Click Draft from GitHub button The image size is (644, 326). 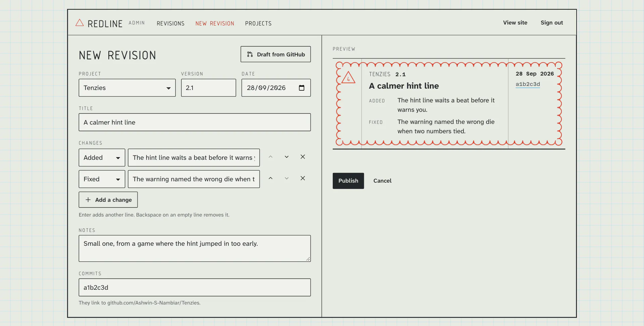[x=276, y=54]
